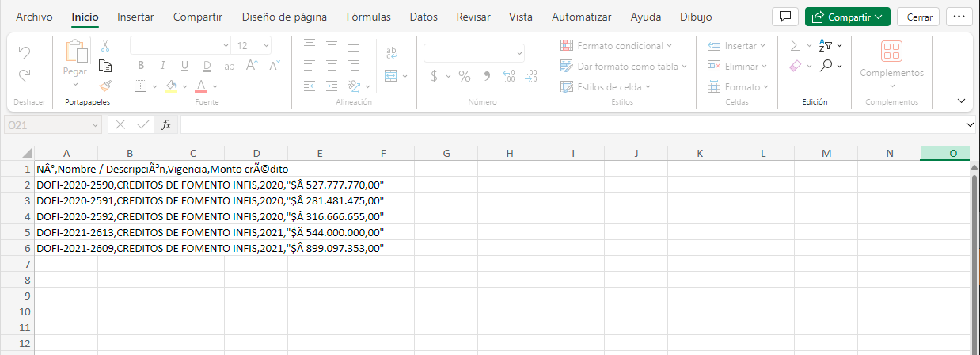Click the increase indent icon
Image resolution: width=980 pixels, height=355 pixels.
(x=332, y=86)
